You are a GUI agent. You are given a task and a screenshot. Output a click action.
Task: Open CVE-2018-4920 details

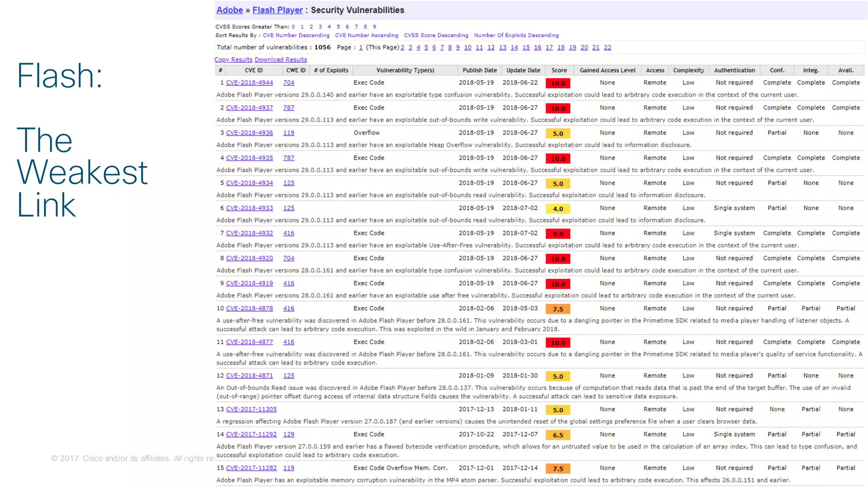249,258
